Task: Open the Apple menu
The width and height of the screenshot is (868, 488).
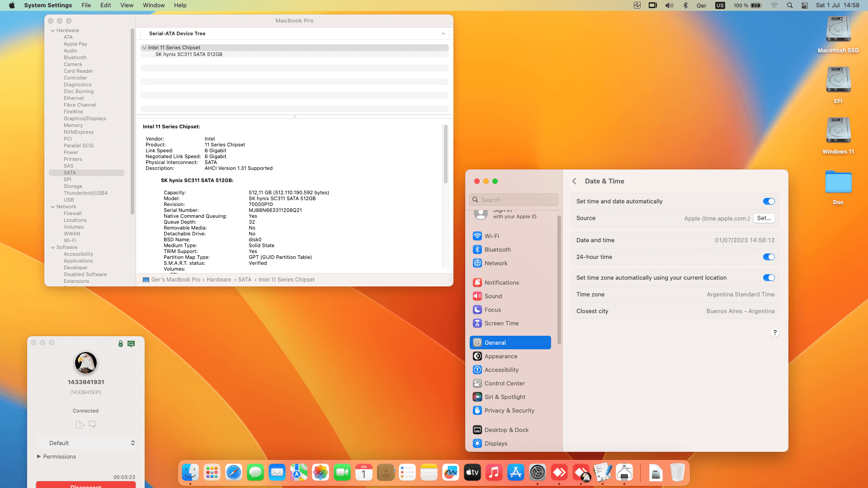Action: (12, 5)
